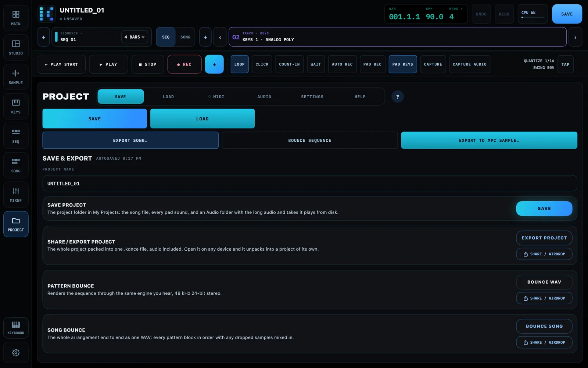Click CAPTURE AUDIO button
588x368 pixels.
(470, 64)
